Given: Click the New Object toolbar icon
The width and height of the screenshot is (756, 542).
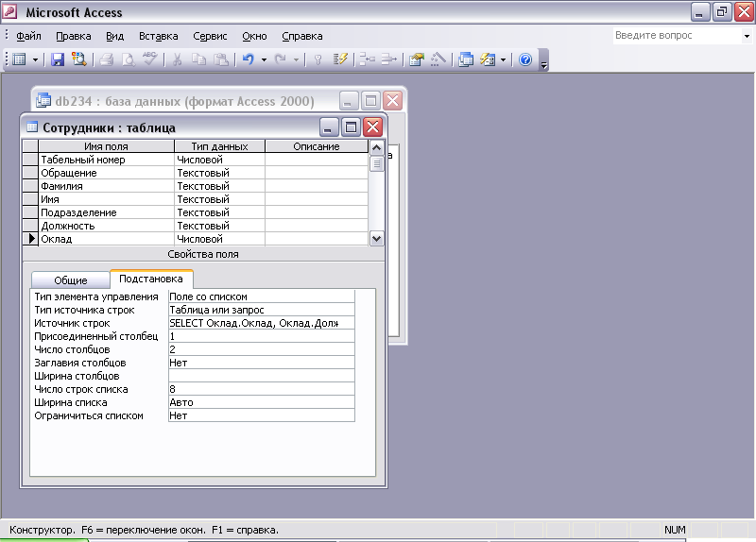Looking at the screenshot, I should tap(488, 59).
